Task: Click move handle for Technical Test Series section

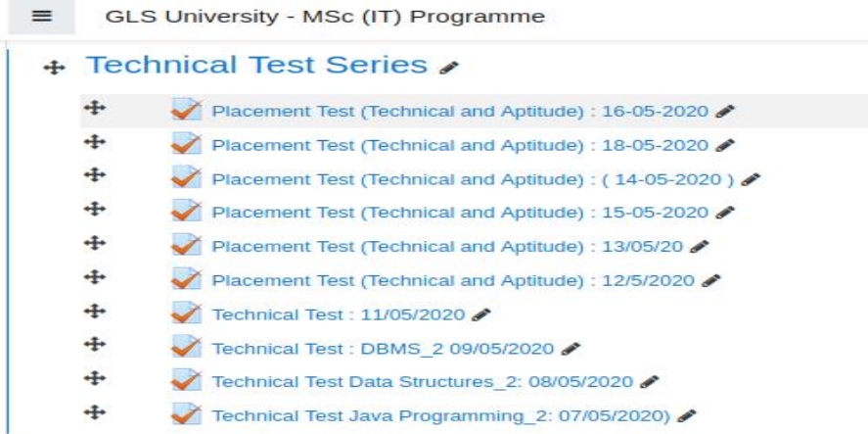Action: pos(54,69)
